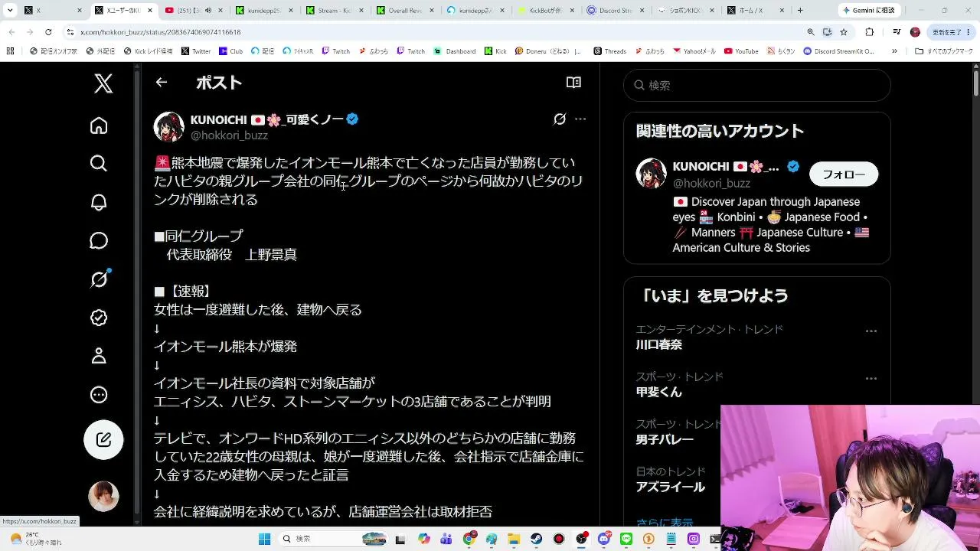Open more options for 川口春奈 trend
The image size is (980, 551).
(x=871, y=331)
